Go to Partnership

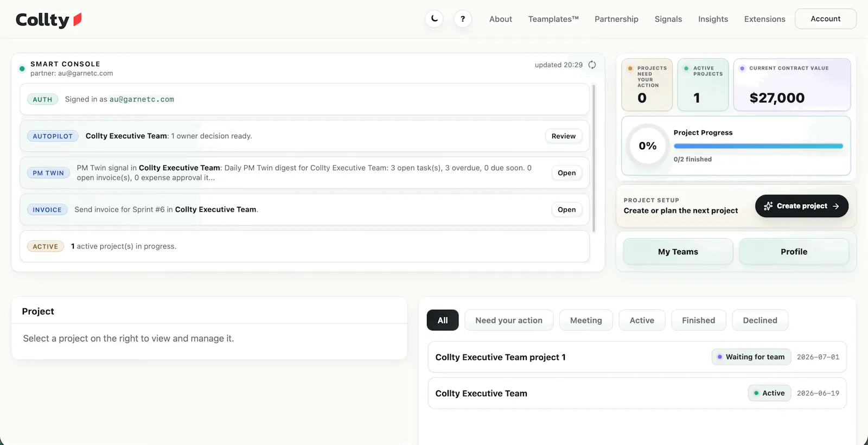click(616, 19)
